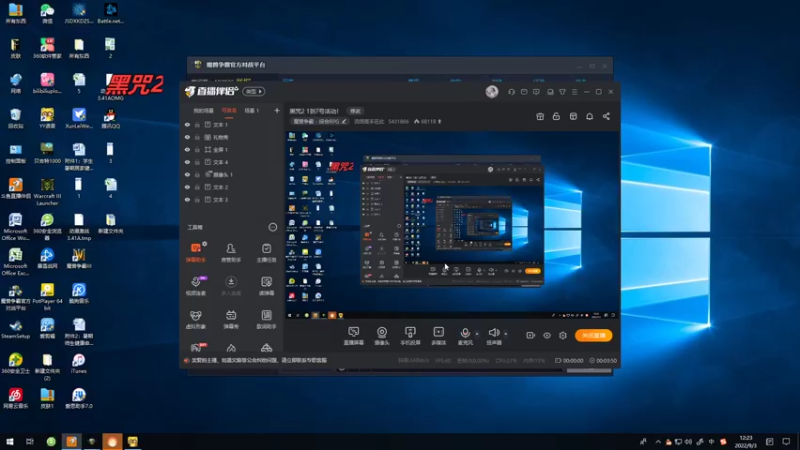
Task: Hide the 文本 1 source layer
Action: 187,124
